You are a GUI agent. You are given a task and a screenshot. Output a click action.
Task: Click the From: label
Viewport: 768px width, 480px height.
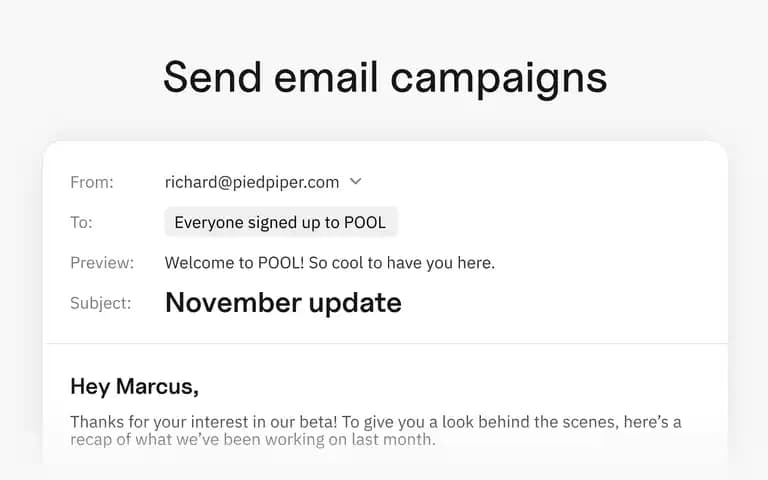pos(92,182)
